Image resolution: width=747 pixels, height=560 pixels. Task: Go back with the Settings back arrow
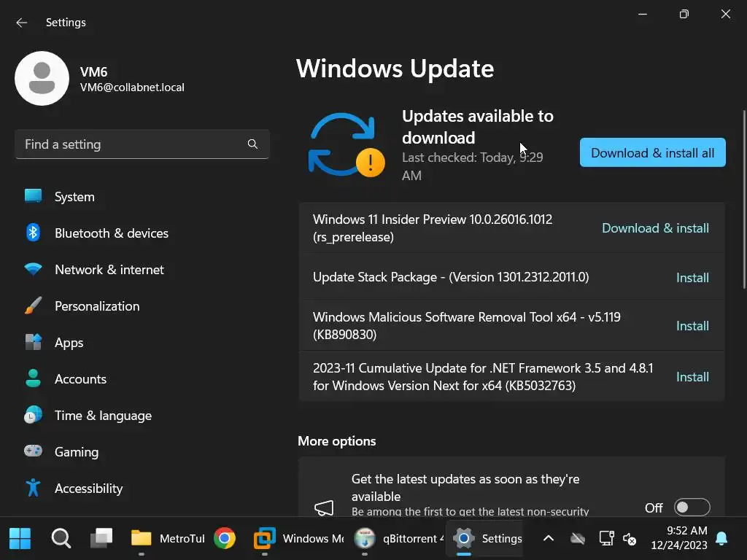[x=21, y=23]
